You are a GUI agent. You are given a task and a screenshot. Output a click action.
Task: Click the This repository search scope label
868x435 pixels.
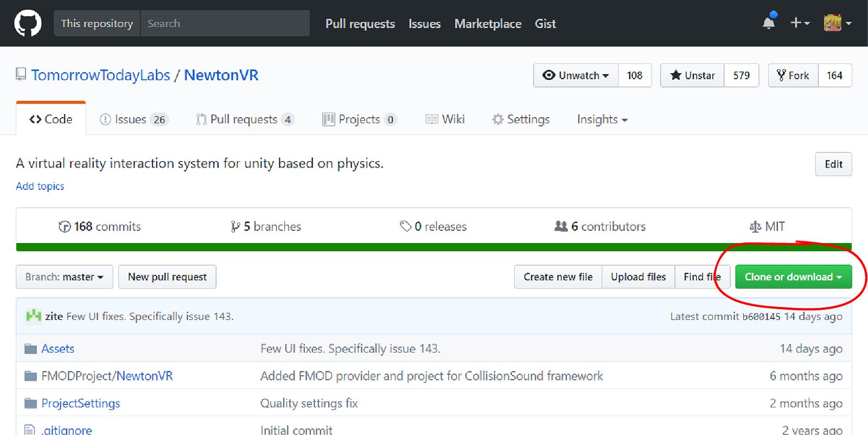click(97, 23)
